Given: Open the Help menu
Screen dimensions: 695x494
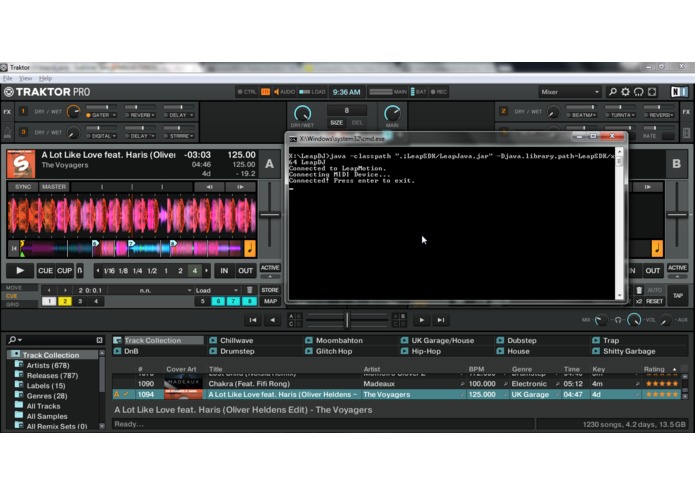Looking at the screenshot, I should click(45, 78).
